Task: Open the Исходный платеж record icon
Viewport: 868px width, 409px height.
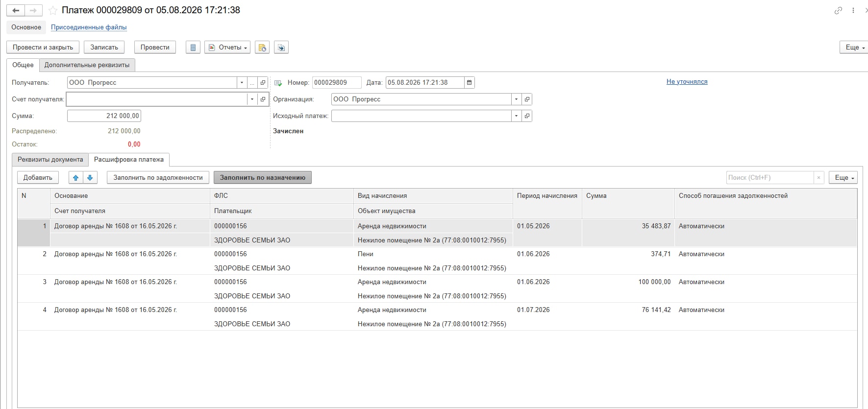Action: [x=527, y=116]
